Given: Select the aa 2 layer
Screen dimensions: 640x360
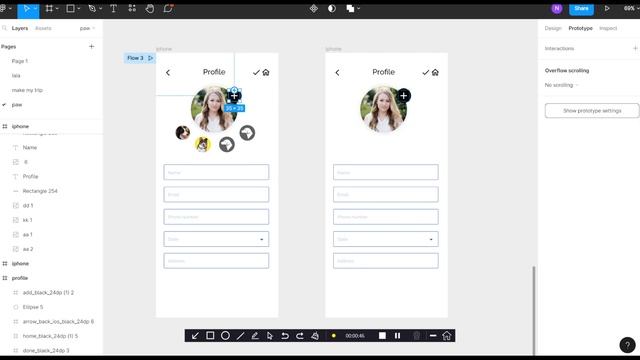Looking at the screenshot, I should (28, 249).
